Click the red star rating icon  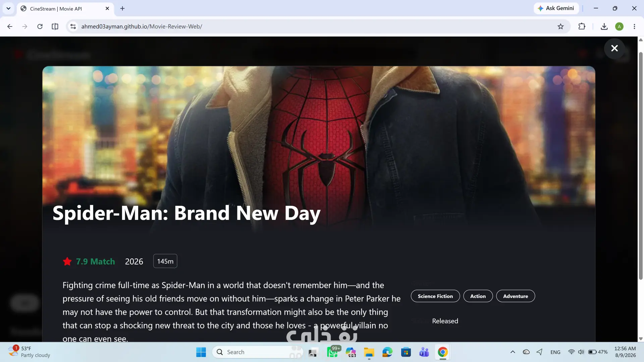point(67,261)
